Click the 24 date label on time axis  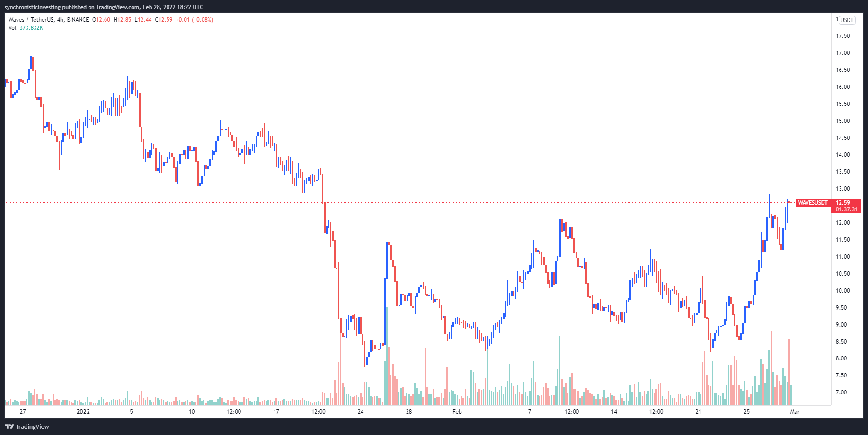coord(361,412)
